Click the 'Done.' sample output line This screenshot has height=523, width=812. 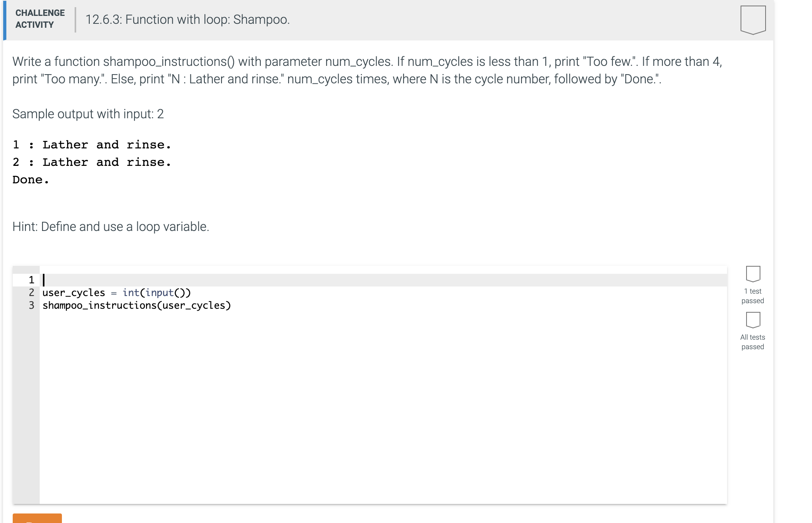click(x=31, y=180)
